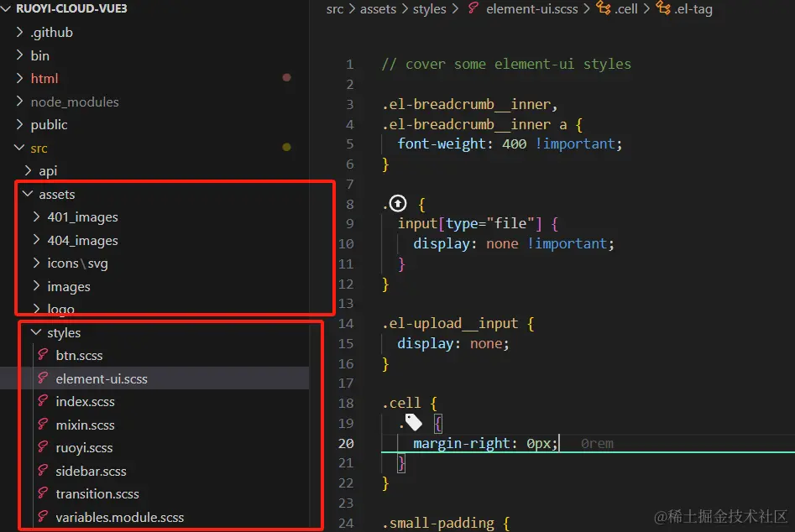
Task: Click .cell in the breadcrumb
Action: [626, 9]
